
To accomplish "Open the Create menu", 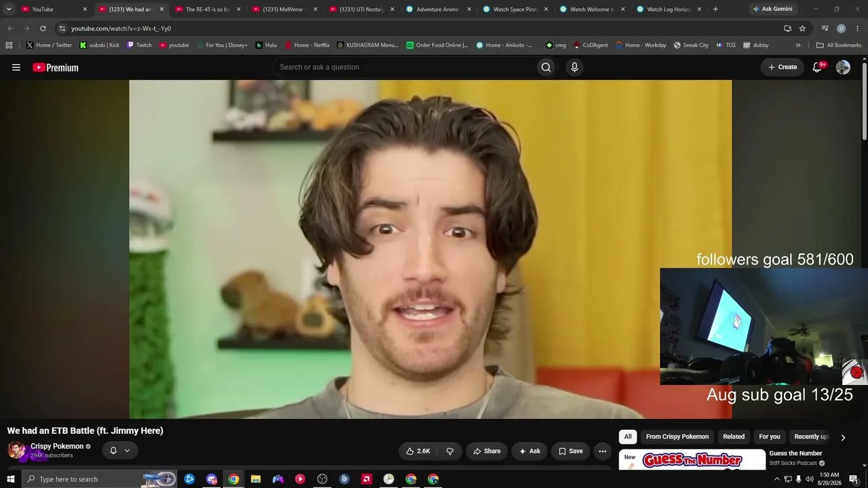I will pyautogui.click(x=782, y=67).
